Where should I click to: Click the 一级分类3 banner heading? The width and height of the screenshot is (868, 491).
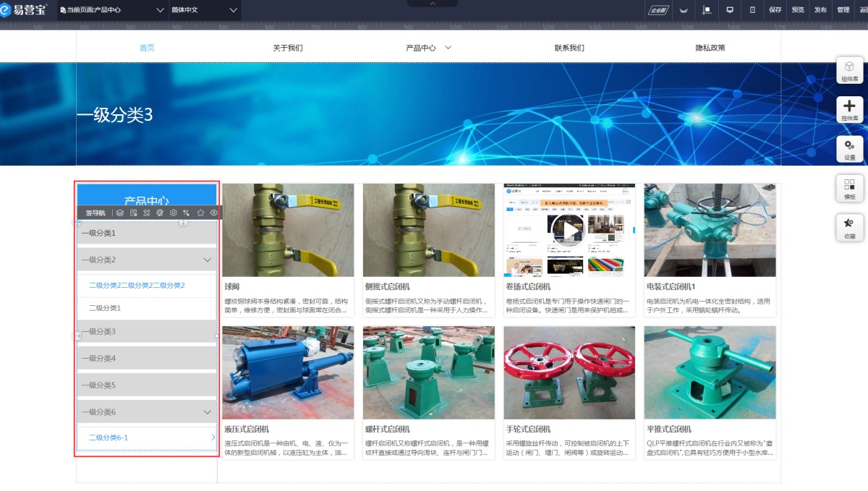pos(114,115)
